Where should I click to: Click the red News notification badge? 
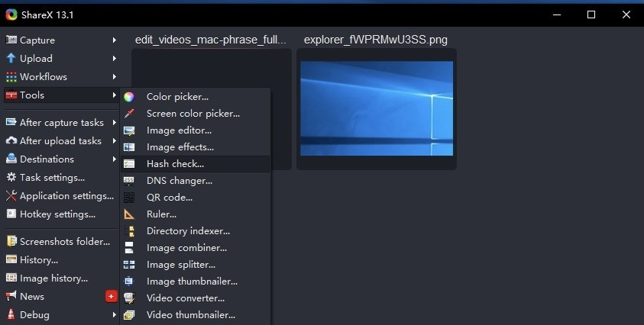pyautogui.click(x=112, y=296)
